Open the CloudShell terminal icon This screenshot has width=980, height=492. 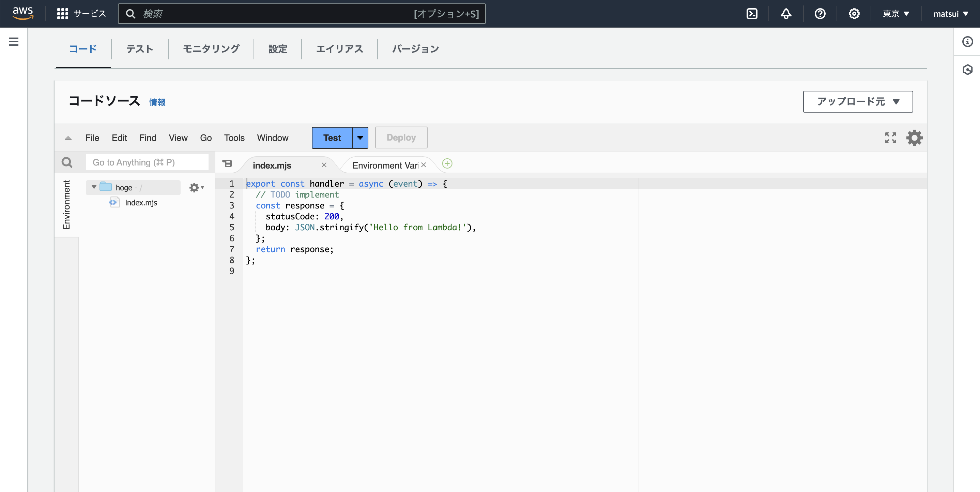click(752, 13)
